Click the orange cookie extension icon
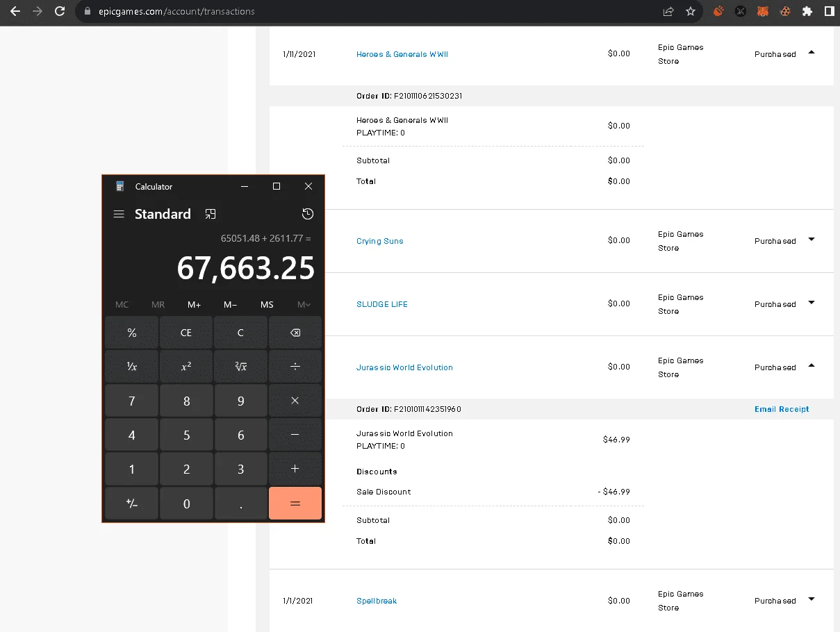The width and height of the screenshot is (840, 632). (x=784, y=11)
